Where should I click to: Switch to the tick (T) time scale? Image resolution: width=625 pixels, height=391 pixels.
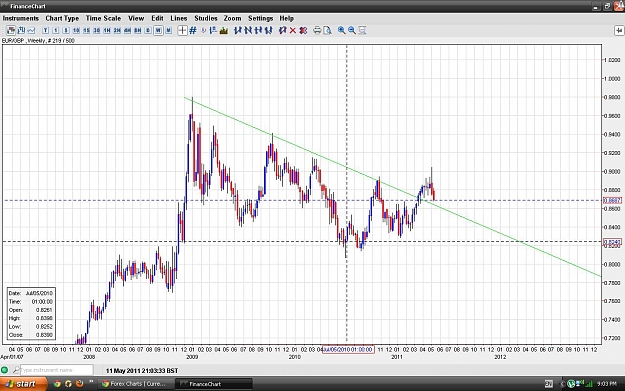coord(45,30)
